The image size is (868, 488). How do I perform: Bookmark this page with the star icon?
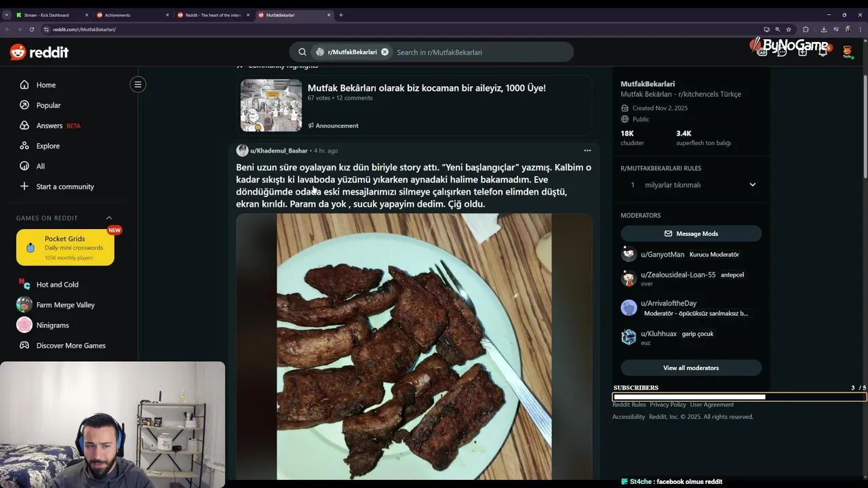click(x=789, y=29)
